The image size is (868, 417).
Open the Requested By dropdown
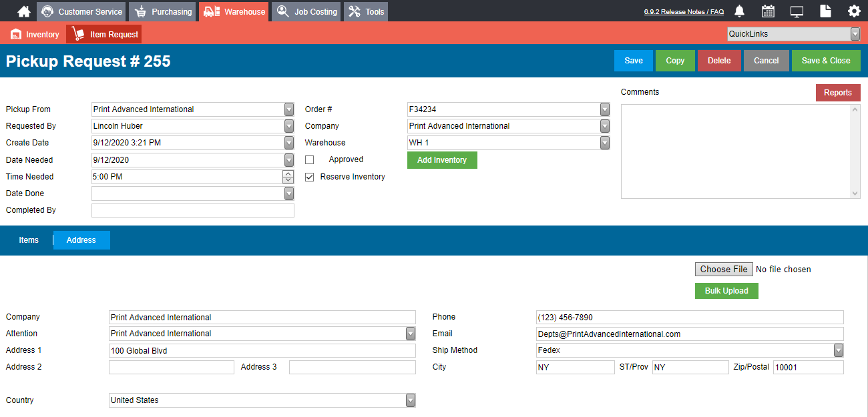point(289,126)
